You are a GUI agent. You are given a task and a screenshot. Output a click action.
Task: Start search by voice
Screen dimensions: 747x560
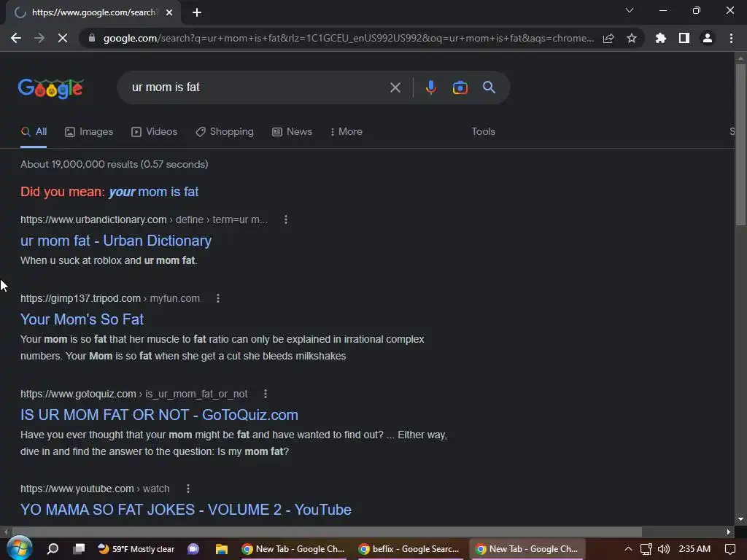[431, 87]
